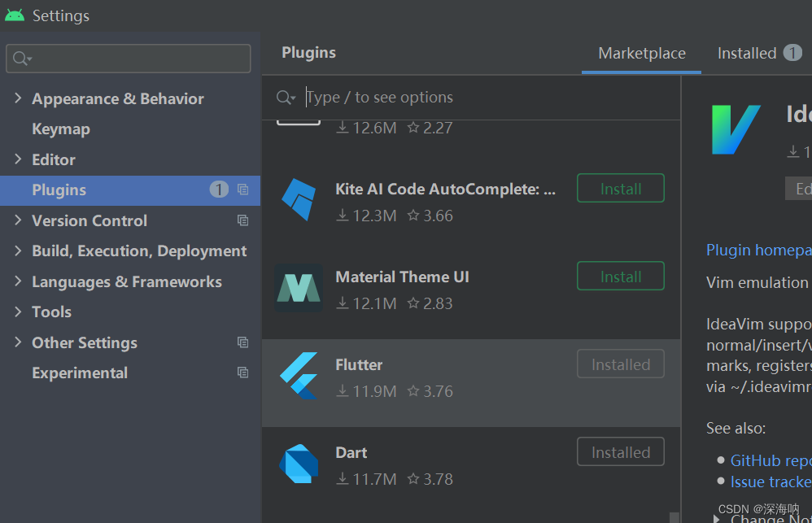Select Plugins in settings tree
The height and width of the screenshot is (523, 812).
click(130, 190)
